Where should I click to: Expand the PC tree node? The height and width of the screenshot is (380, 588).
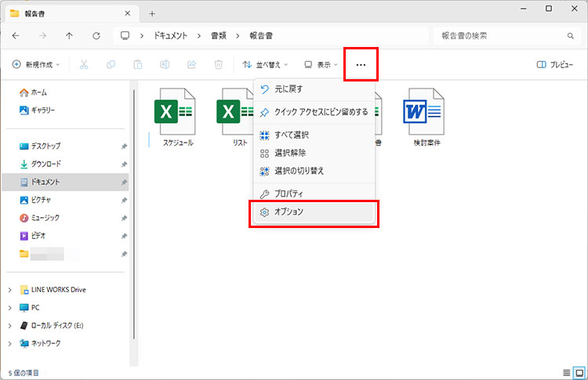coord(10,308)
